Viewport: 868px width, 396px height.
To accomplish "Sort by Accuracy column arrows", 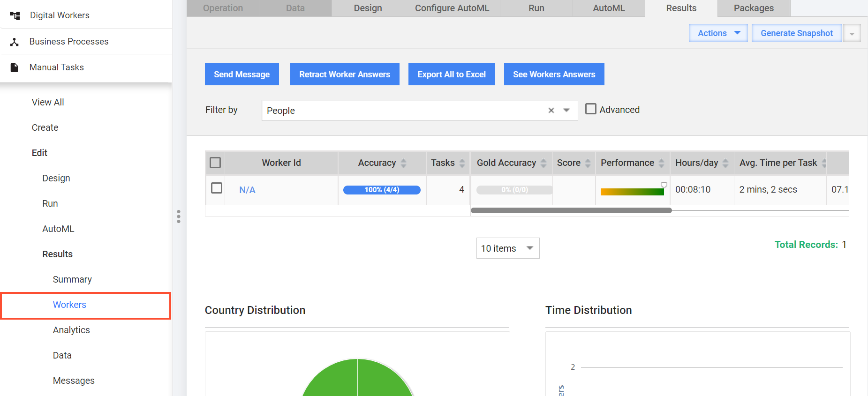I will click(x=404, y=163).
